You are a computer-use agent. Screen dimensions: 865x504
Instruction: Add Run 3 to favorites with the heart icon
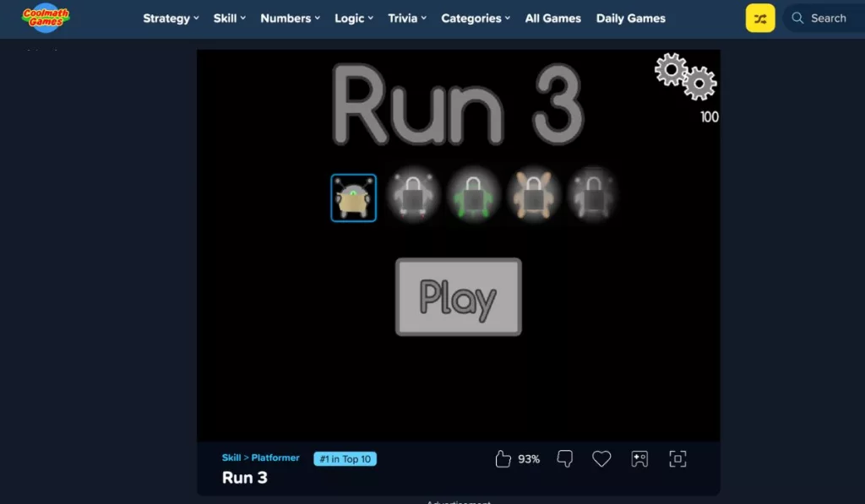coord(601,458)
